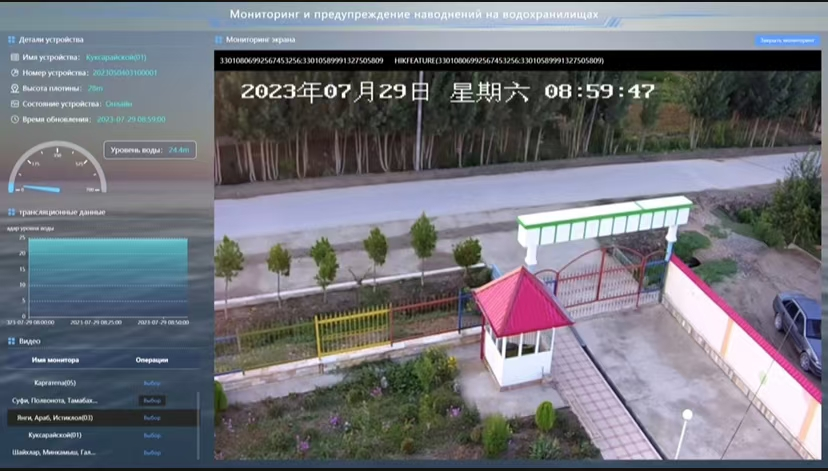This screenshot has width=828, height=471.
Task: Click the dam height pin icon
Action: click(13, 88)
